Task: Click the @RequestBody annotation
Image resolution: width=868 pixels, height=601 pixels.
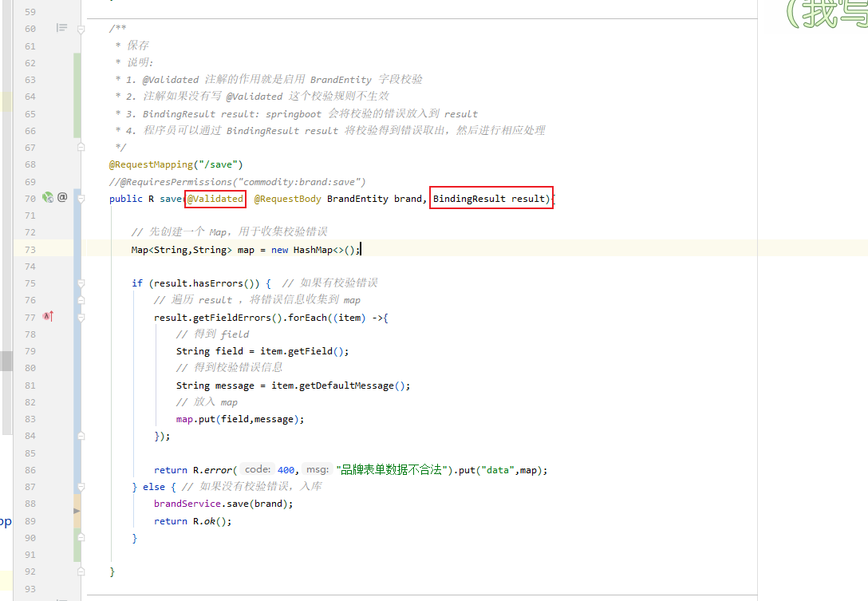Action: (287, 198)
